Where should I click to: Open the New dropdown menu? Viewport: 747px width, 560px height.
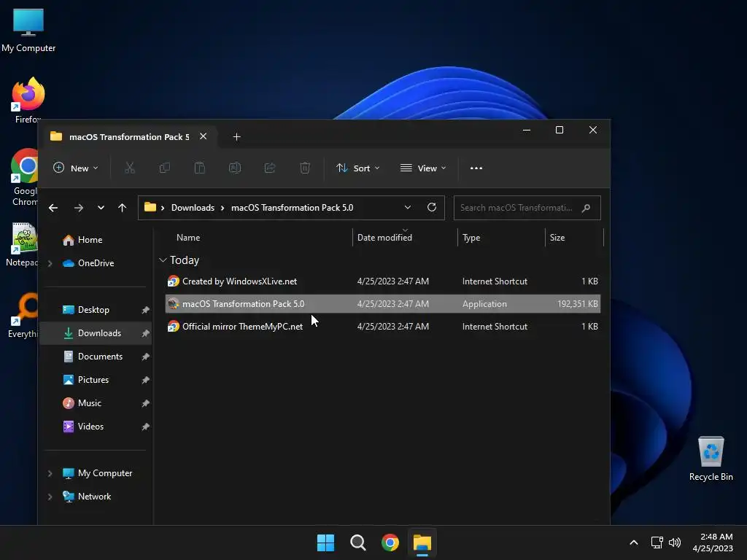point(76,168)
